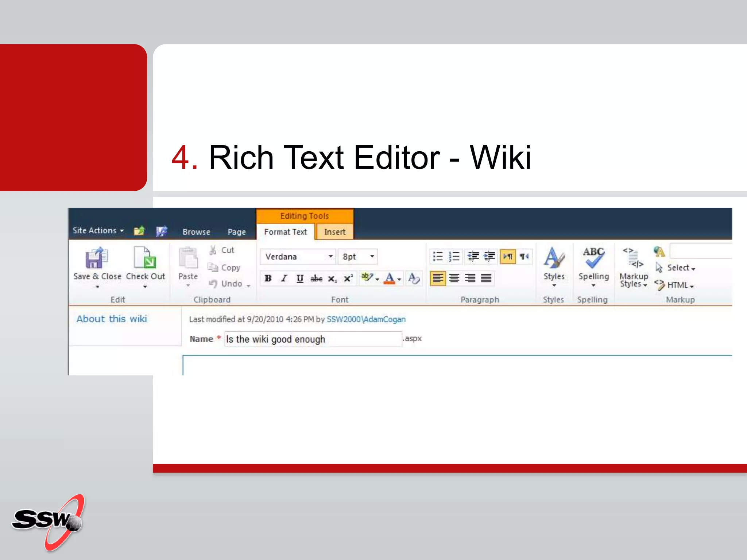Viewport: 747px width, 560px height.
Task: Open Markup Styles menu
Action: (634, 268)
